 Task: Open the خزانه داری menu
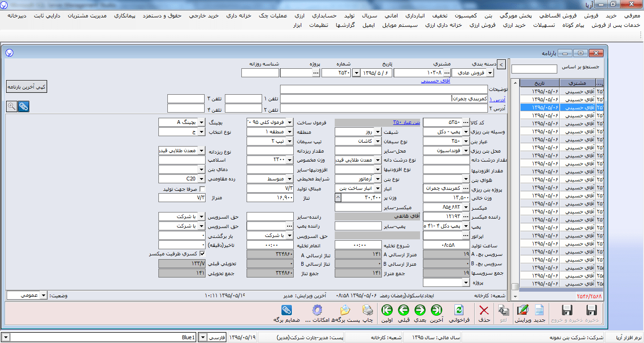[238, 16]
